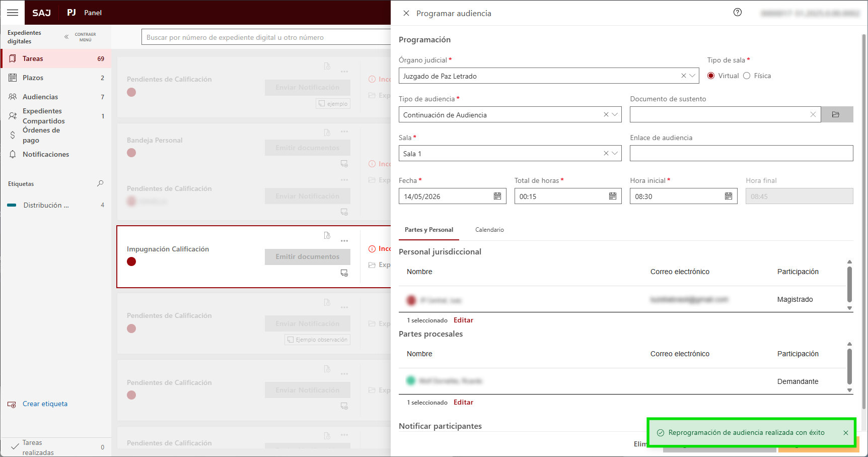The width and height of the screenshot is (868, 457).
Task: Click the help question mark icon
Action: tap(737, 13)
